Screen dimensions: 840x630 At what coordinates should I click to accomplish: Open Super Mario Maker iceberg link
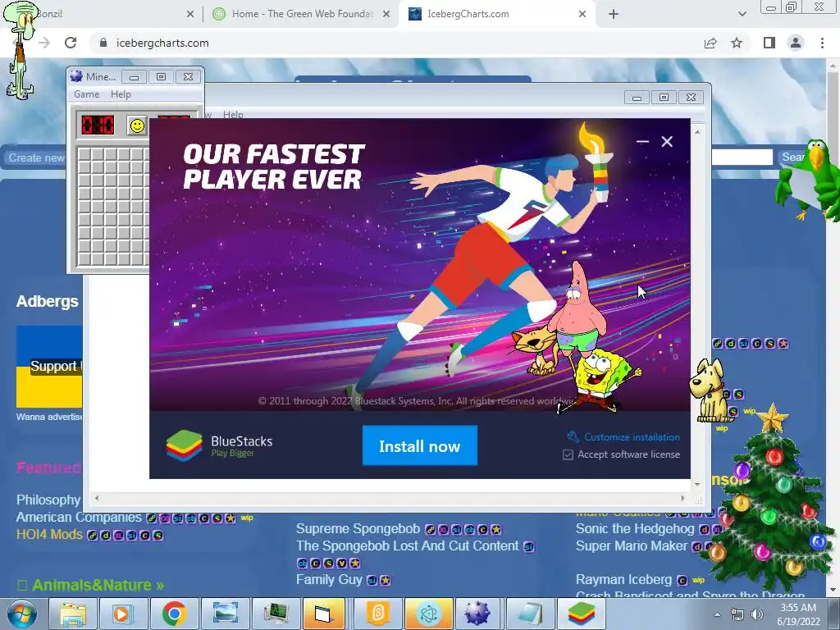tap(631, 546)
